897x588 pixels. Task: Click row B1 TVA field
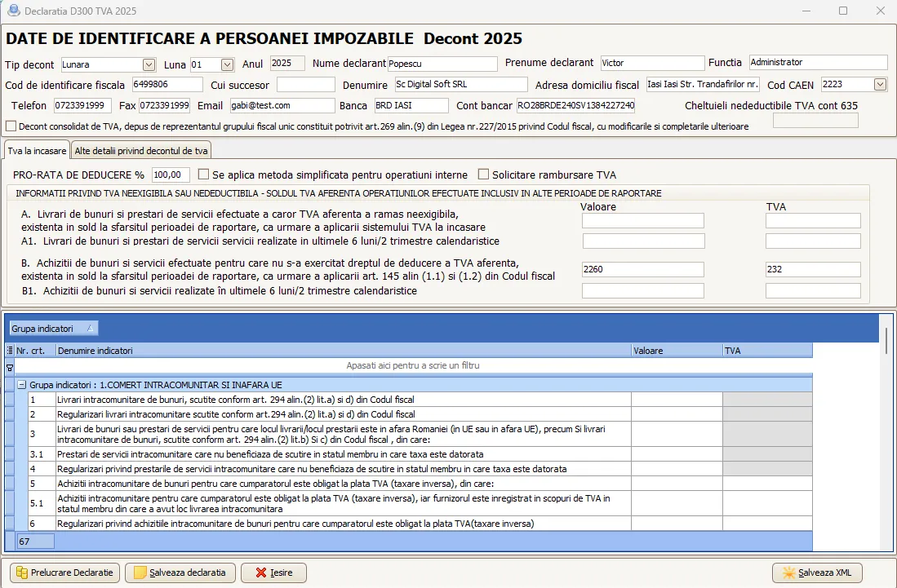click(813, 290)
